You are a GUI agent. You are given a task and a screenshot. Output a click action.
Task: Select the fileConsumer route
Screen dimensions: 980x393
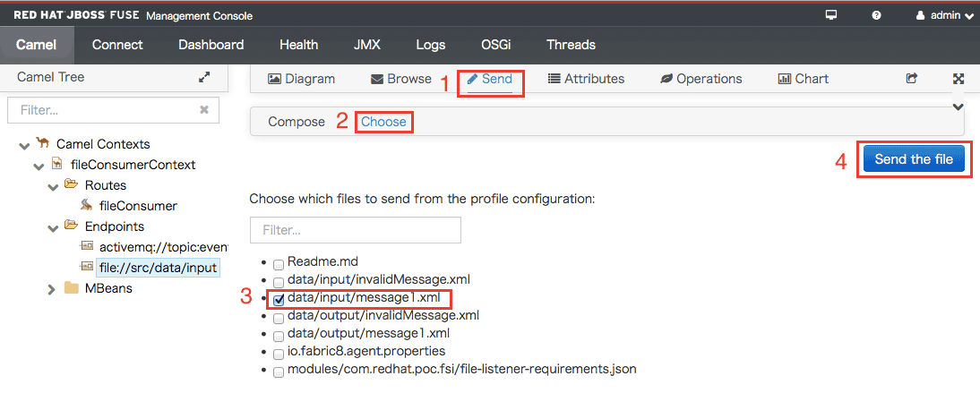[x=138, y=206]
